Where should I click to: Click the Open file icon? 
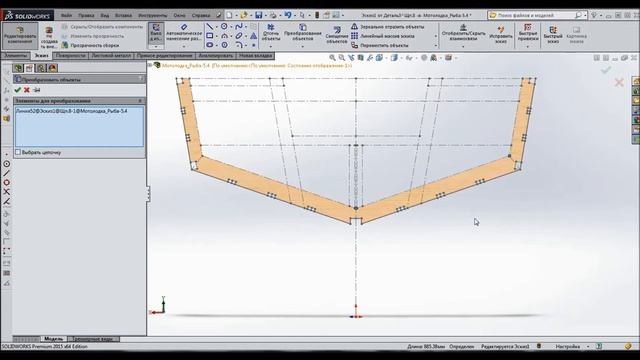[x=244, y=15]
